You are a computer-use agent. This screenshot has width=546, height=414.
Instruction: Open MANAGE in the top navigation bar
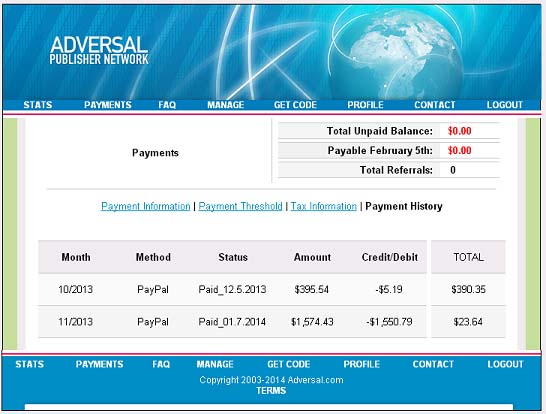pyautogui.click(x=226, y=105)
